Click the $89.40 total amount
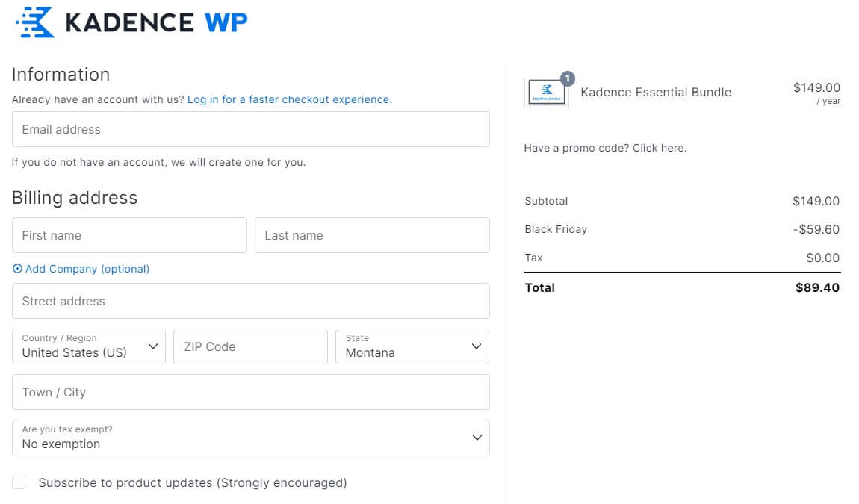 click(817, 287)
